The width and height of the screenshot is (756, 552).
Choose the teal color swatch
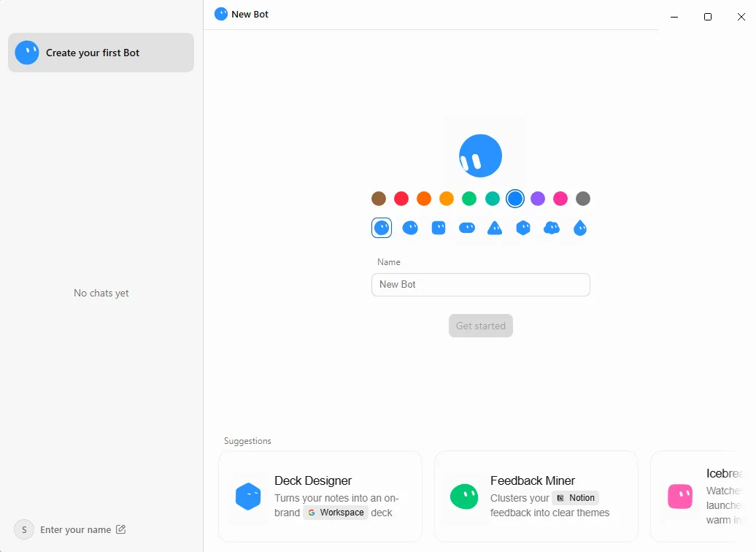493,199
